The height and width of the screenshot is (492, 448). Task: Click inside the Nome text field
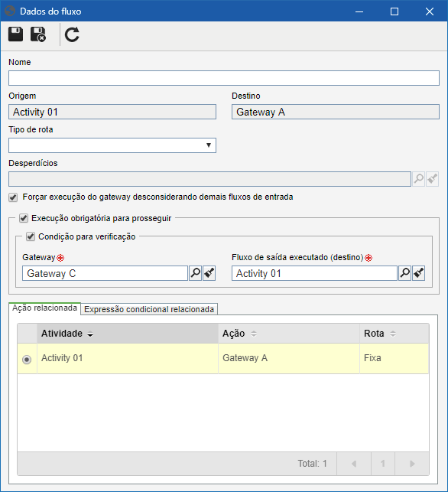point(224,78)
